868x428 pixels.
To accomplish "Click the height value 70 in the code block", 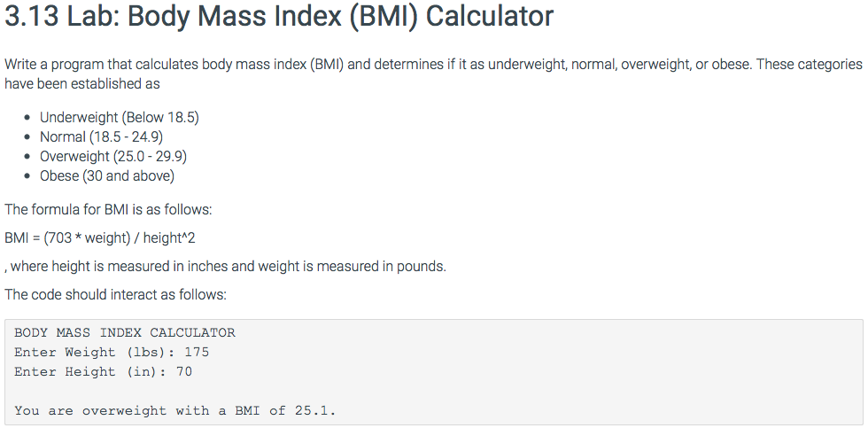I will tap(184, 371).
